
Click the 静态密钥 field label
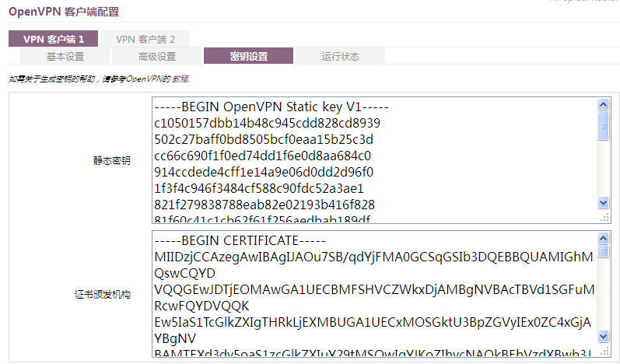[111, 160]
